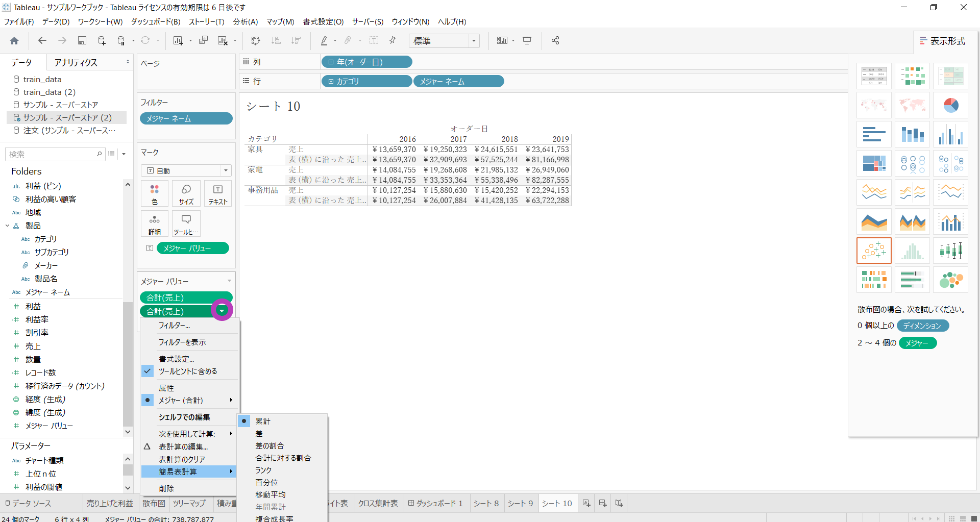Open the 'メジャー バリュー' card menu arrow
Viewport: 980px width, 522px height.
point(229,281)
